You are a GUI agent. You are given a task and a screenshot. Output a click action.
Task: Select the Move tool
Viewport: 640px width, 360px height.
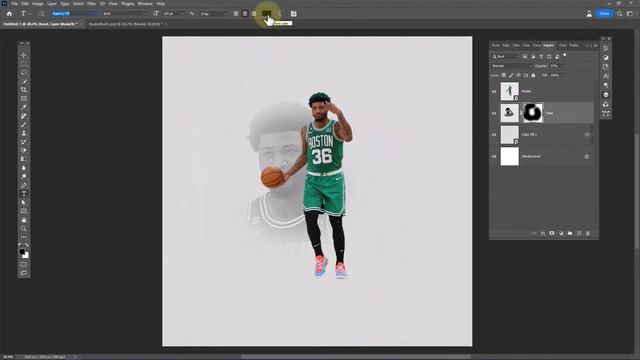pyautogui.click(x=24, y=55)
